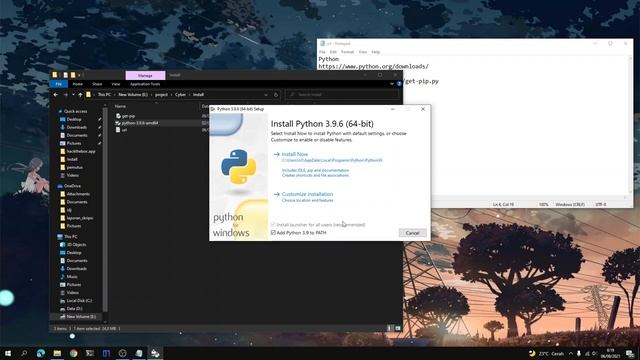The width and height of the screenshot is (640, 360).
Task: Open the terminal icon in the taskbar
Action: [90, 353]
